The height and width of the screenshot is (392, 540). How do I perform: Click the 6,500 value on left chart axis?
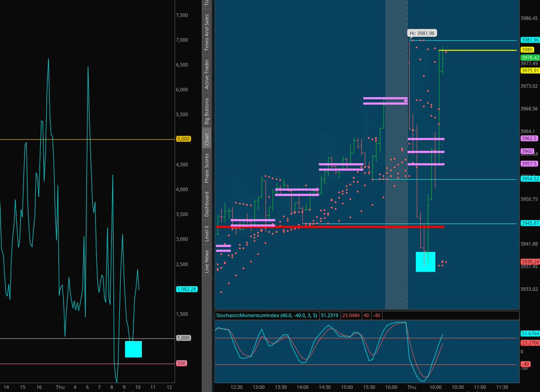click(182, 65)
